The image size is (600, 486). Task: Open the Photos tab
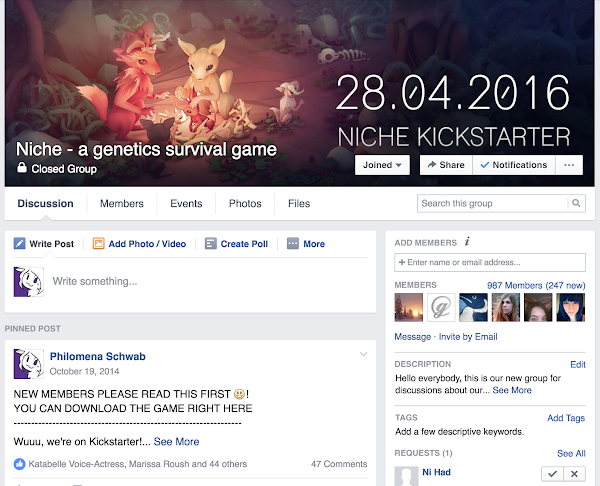245,204
